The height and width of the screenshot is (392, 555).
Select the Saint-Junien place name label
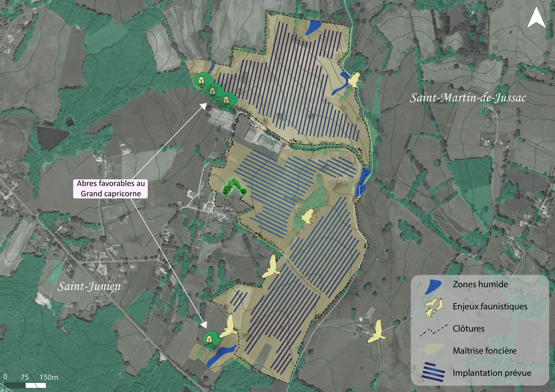[89, 286]
